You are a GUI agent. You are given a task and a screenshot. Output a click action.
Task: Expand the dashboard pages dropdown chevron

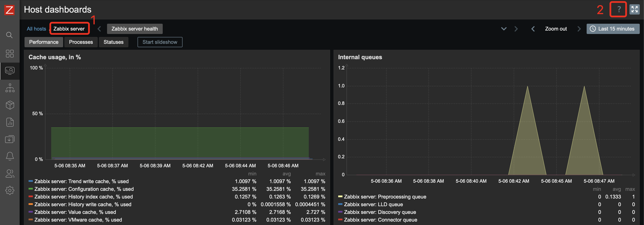(x=504, y=29)
